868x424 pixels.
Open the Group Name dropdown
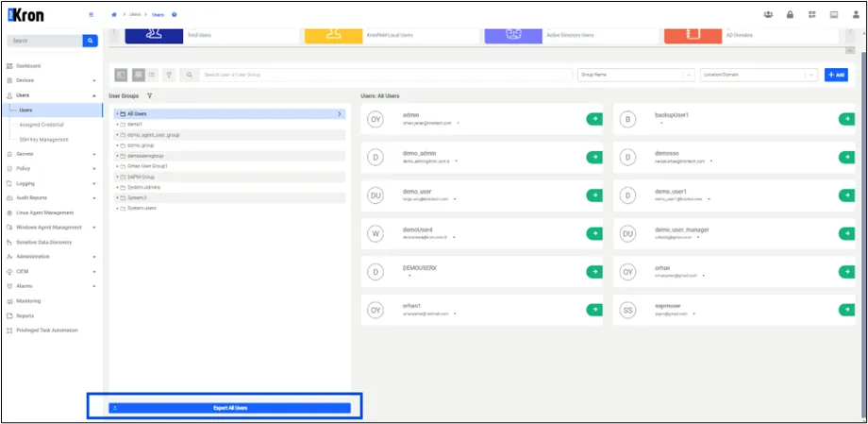tap(637, 75)
